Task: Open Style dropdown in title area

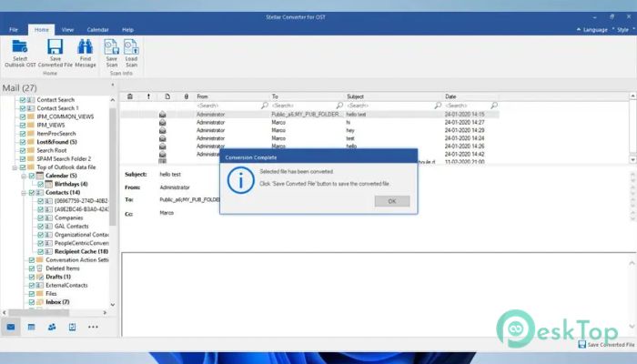Action: (623, 30)
